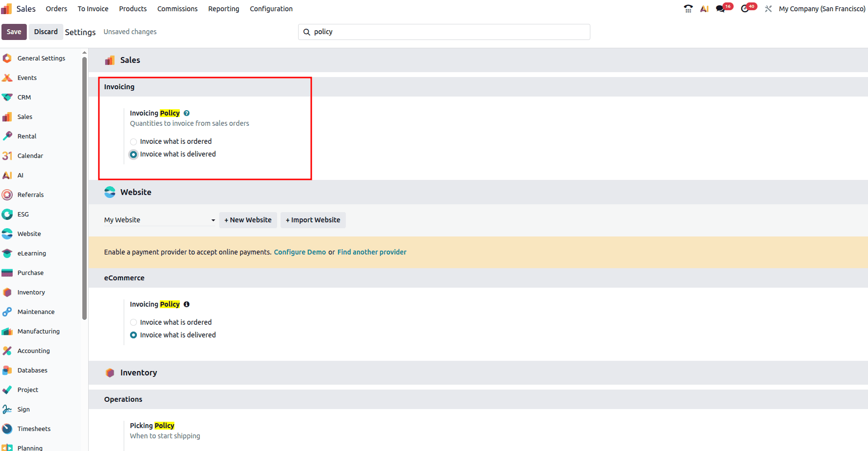The height and width of the screenshot is (451, 868).
Task: Open the VoIP phone dialer
Action: (688, 8)
